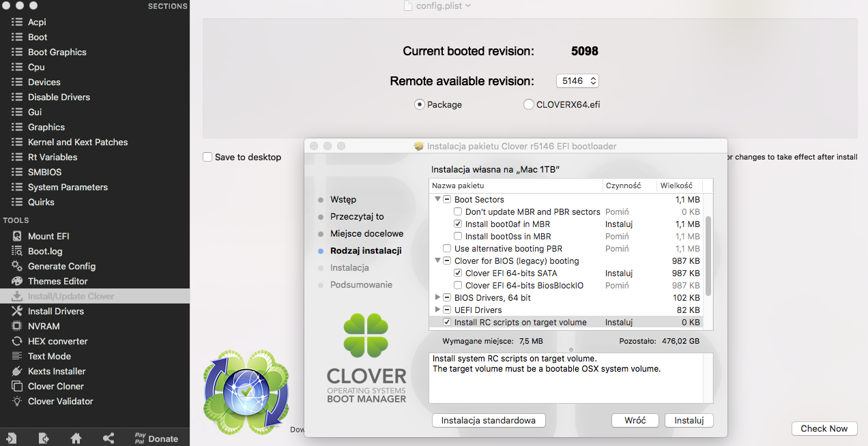
Task: Click the Czynność column header
Action: pos(630,185)
